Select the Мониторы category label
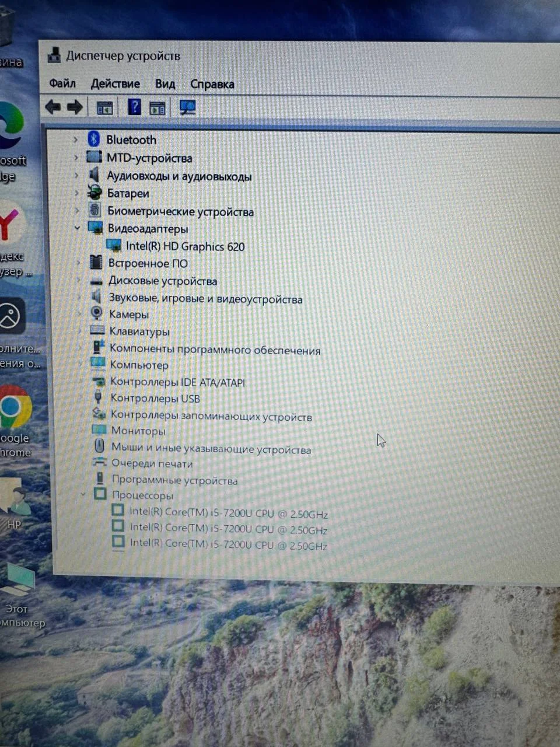This screenshot has width=560, height=747. coord(138,431)
